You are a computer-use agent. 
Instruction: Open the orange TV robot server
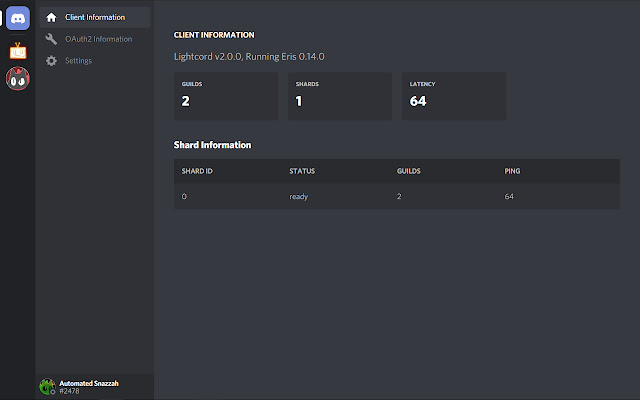(18, 50)
